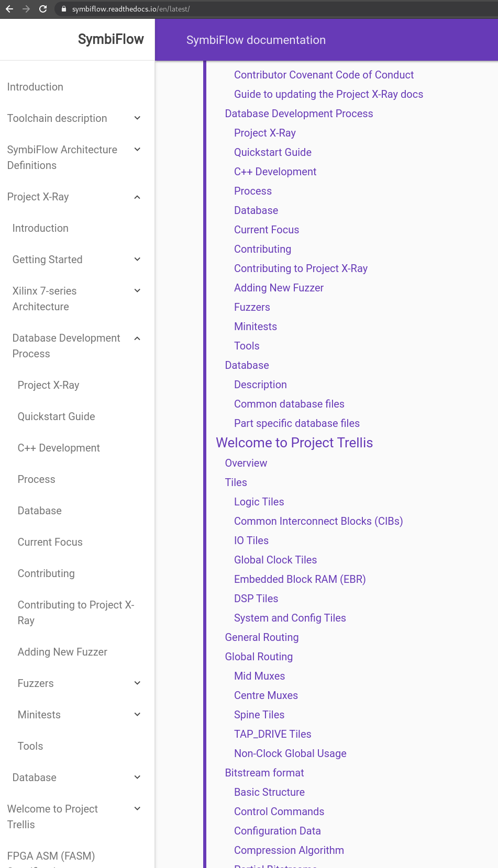Open the SymbiFlow documentation header link
The height and width of the screenshot is (868, 498).
(x=256, y=40)
